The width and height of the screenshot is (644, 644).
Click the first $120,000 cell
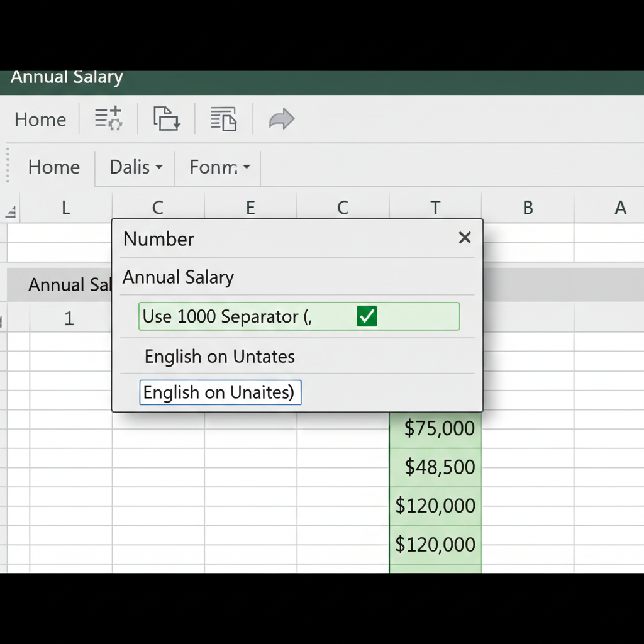coord(435,506)
